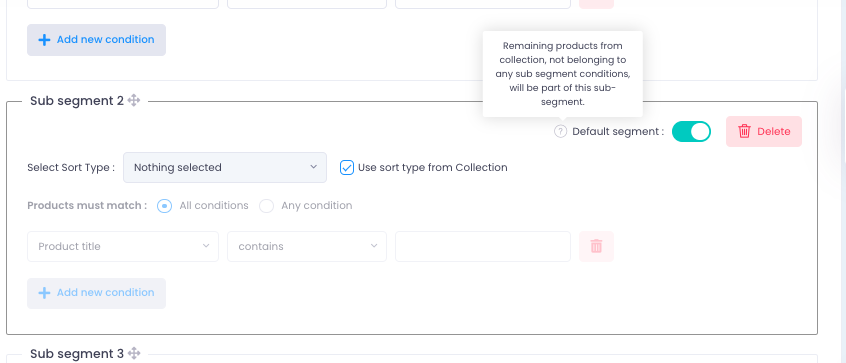This screenshot has height=363, width=846.
Task: Click the Sub segment 2 heading text
Action: pyautogui.click(x=77, y=101)
